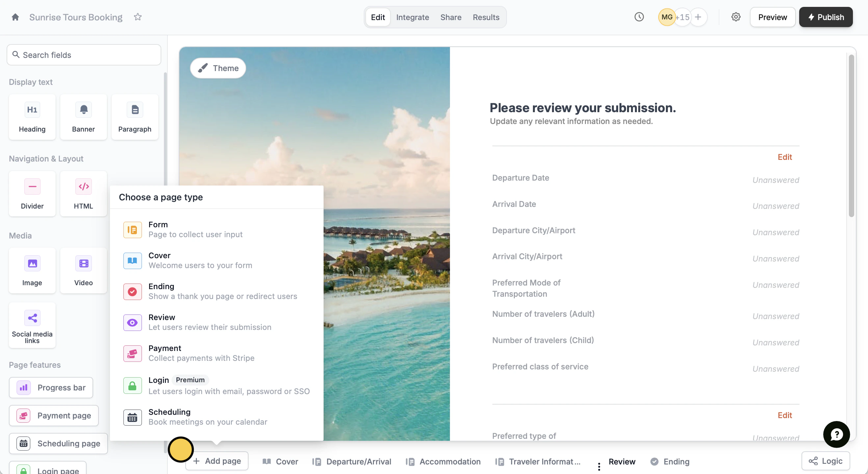
Task: Click Edit link above Departure Date
Action: tap(784, 157)
